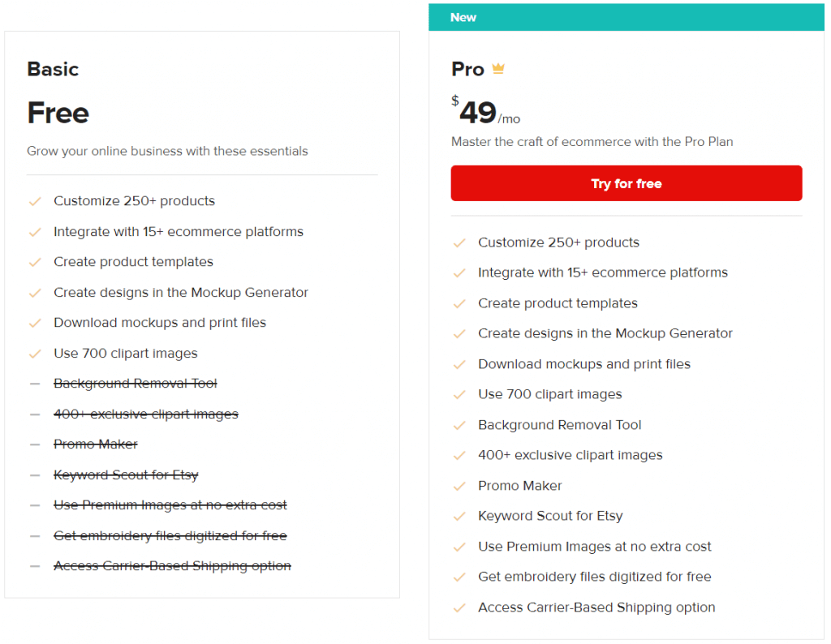Click the dash icon beside crossed-out Promo Maker

(x=35, y=444)
